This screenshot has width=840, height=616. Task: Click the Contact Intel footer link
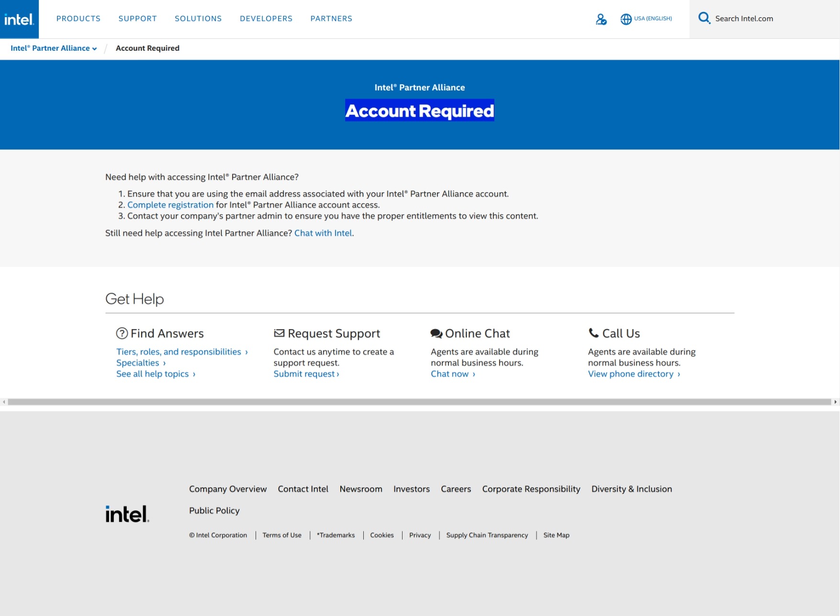(x=303, y=489)
